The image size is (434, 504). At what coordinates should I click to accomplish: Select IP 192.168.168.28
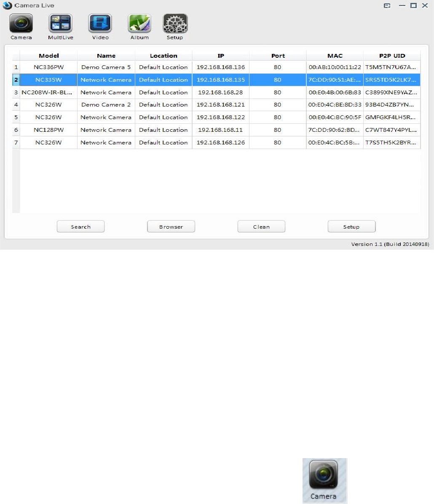(x=221, y=92)
